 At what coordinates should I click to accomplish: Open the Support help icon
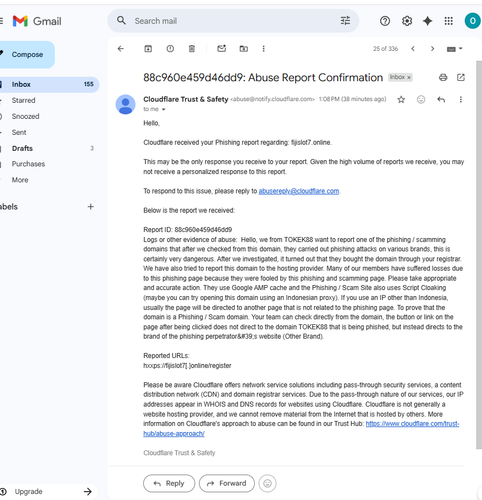[385, 21]
